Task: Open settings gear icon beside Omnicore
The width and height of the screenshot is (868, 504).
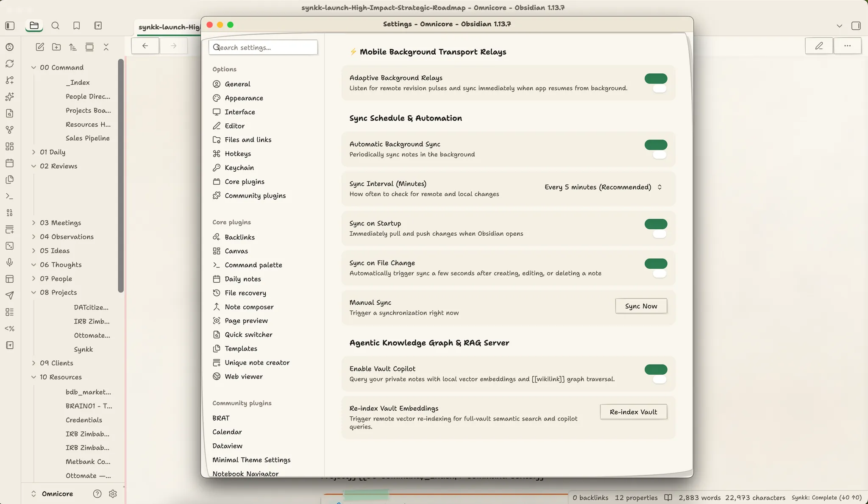Action: coord(113,494)
